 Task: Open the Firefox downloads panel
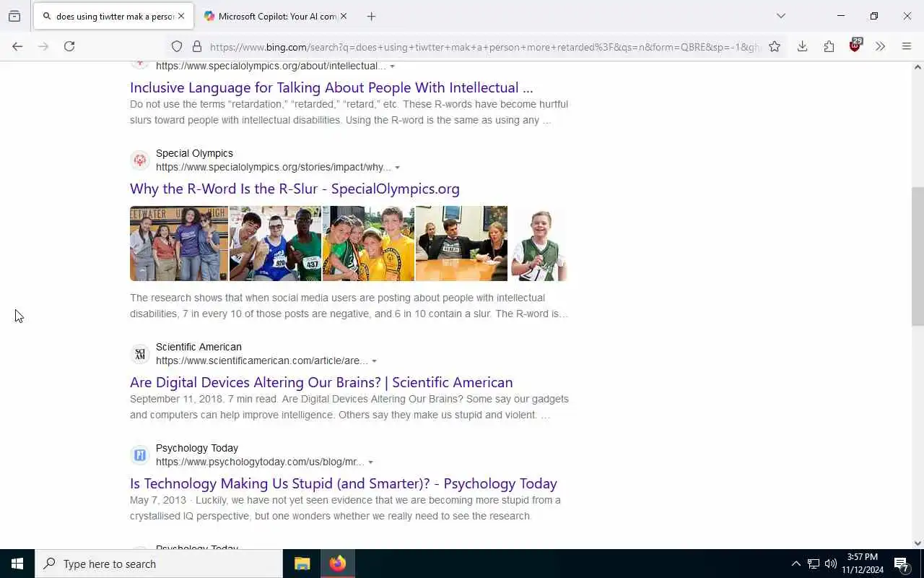[802, 46]
